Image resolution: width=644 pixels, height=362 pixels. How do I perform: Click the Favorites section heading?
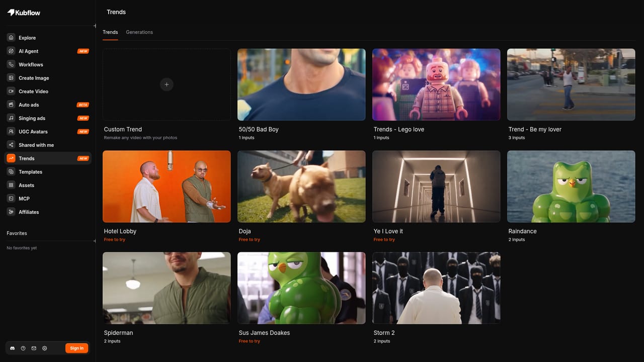click(x=17, y=233)
